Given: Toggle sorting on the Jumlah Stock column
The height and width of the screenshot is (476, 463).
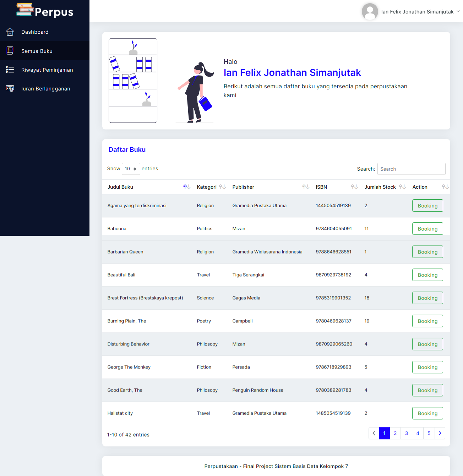Looking at the screenshot, I should click(402, 187).
